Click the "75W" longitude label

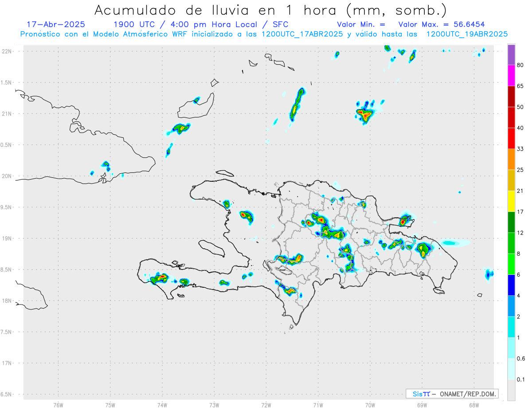[x=110, y=404]
